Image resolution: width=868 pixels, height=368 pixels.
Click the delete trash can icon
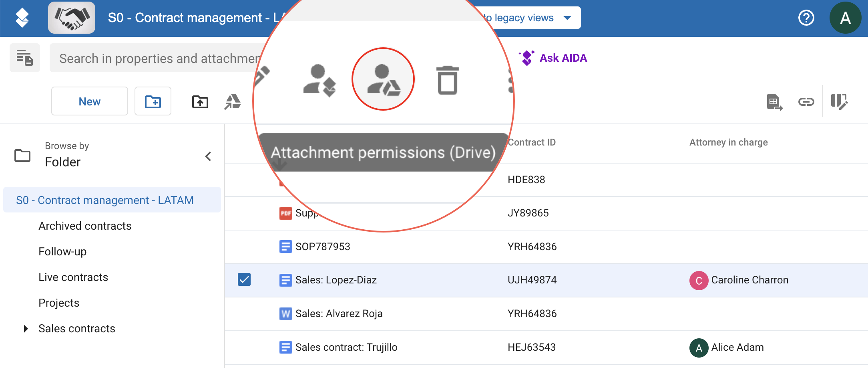447,80
